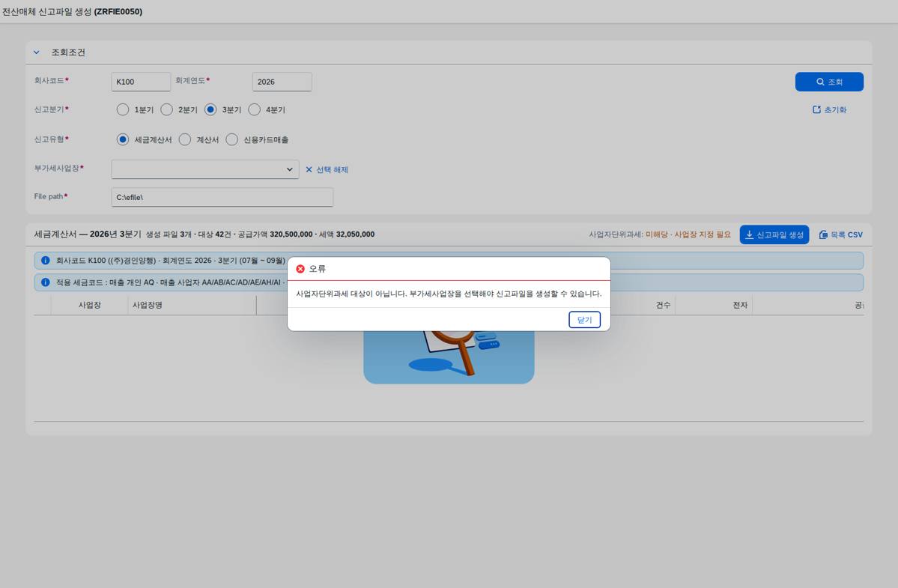898x588 pixels.
Task: Click the 조회 search button
Action: [x=828, y=82]
